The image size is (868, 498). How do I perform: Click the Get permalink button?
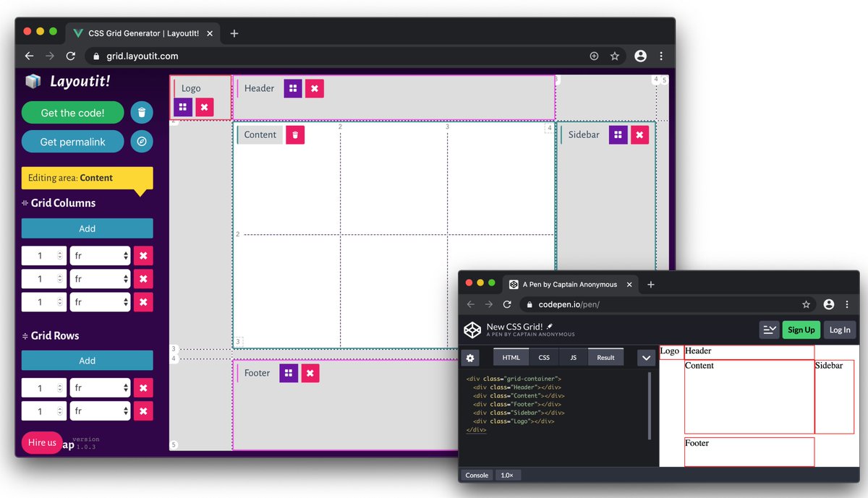point(73,142)
